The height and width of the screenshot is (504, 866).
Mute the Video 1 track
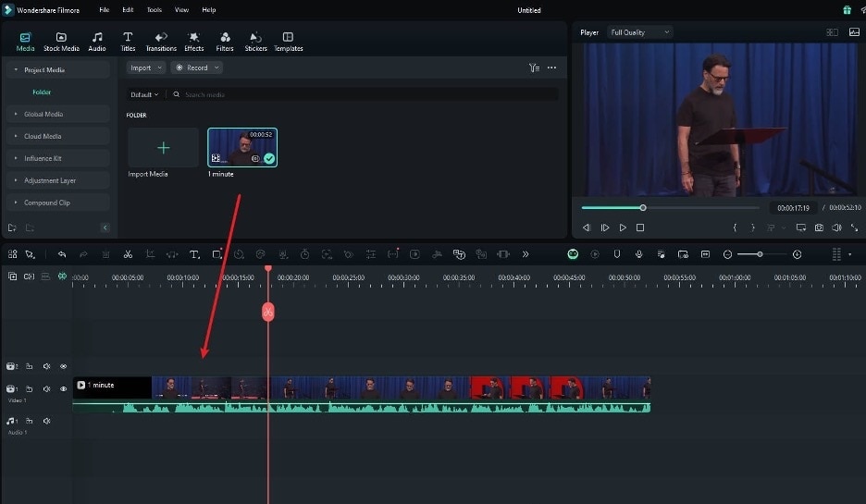pos(47,388)
